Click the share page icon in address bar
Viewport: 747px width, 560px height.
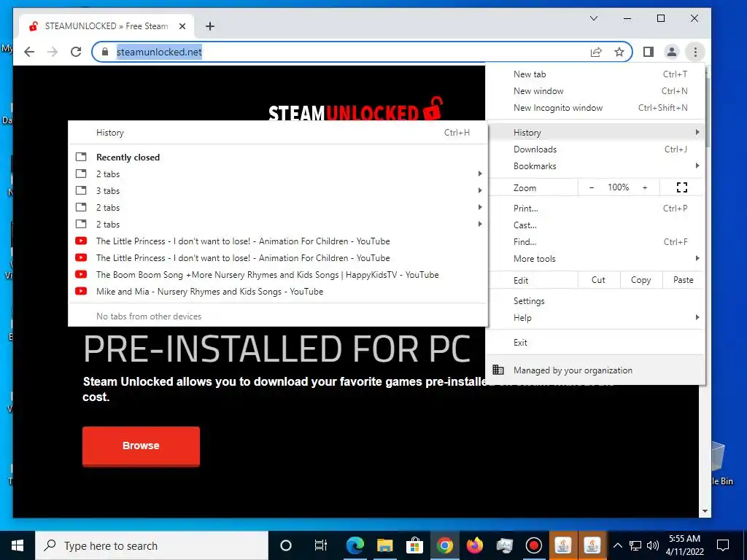(596, 52)
